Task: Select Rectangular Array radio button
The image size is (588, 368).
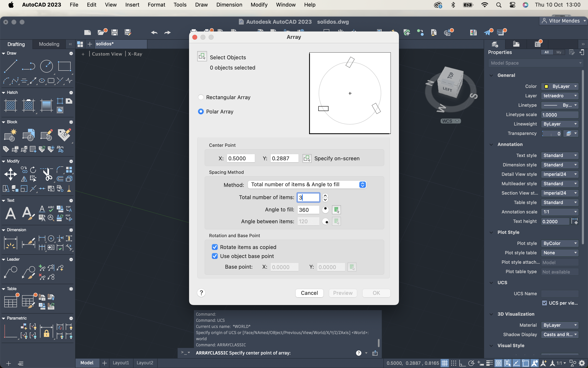Action: pos(201,97)
